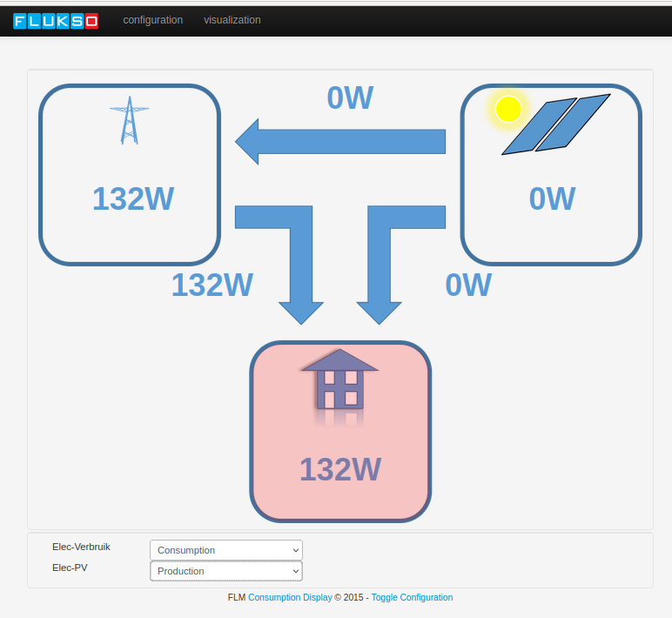
Task: Click the Toggle Configuration link
Action: coord(412,597)
